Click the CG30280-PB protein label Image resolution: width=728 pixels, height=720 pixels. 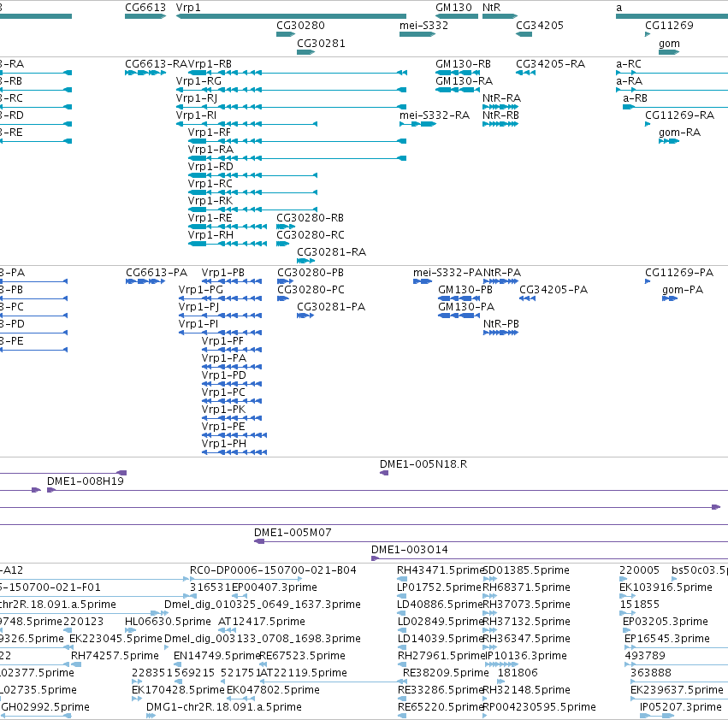tap(311, 273)
